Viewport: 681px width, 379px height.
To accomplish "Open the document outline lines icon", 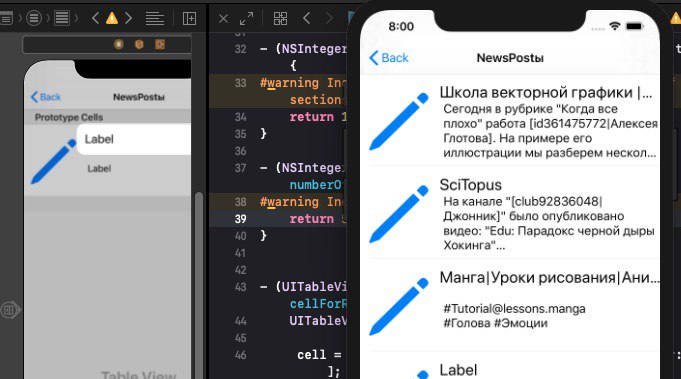I will pos(155,18).
